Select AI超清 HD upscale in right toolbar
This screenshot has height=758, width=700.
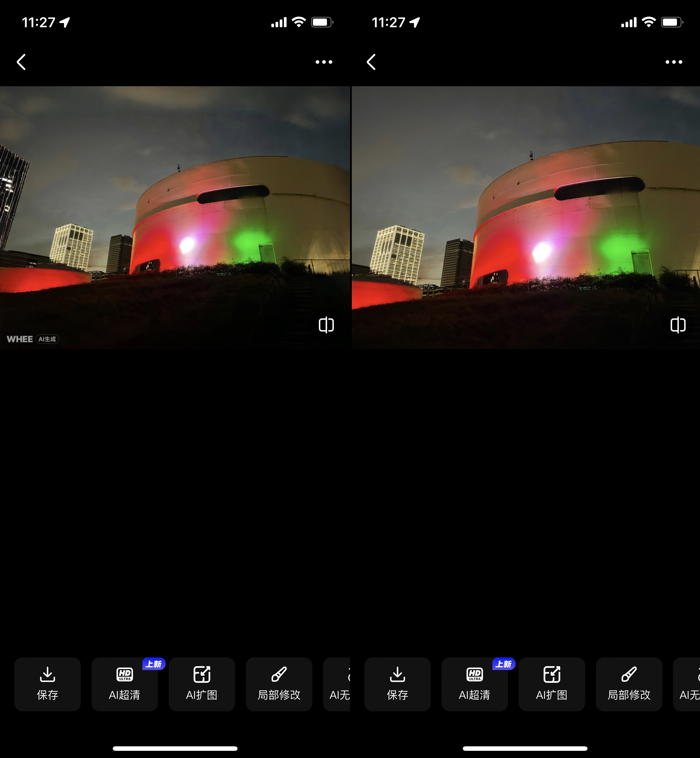click(474, 684)
